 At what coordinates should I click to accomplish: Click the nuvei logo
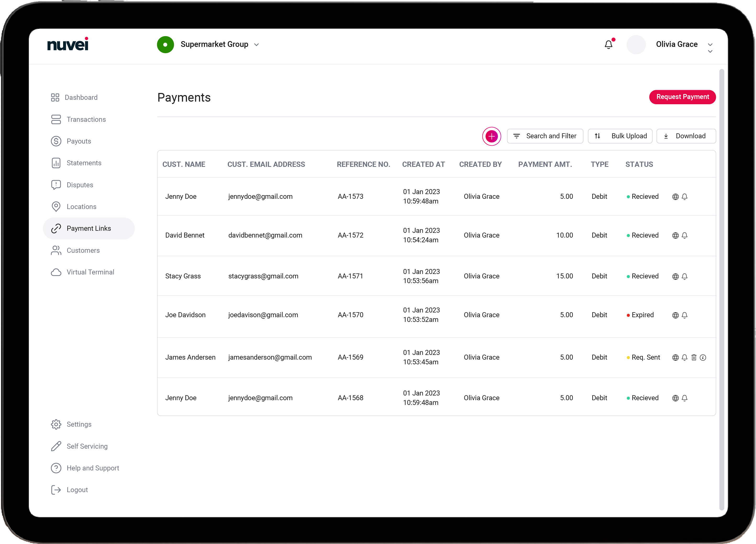[68, 44]
